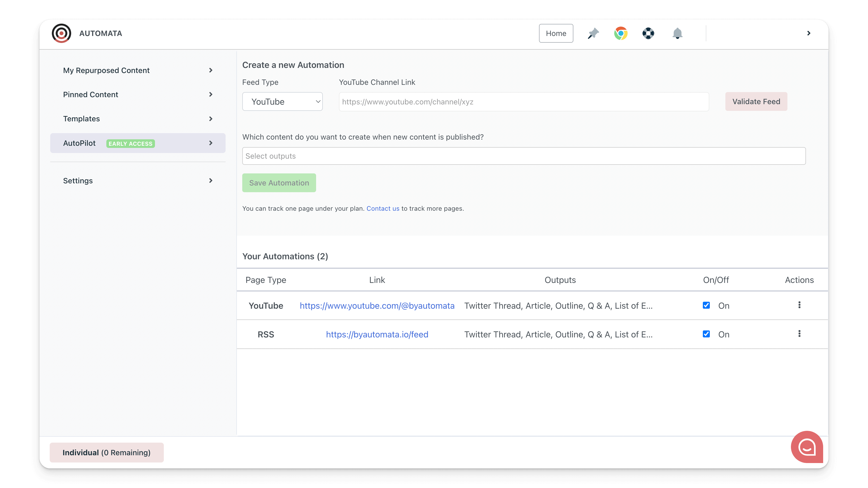The width and height of the screenshot is (868, 488).
Task: Open the byautomata.io/feed link
Action: click(377, 334)
